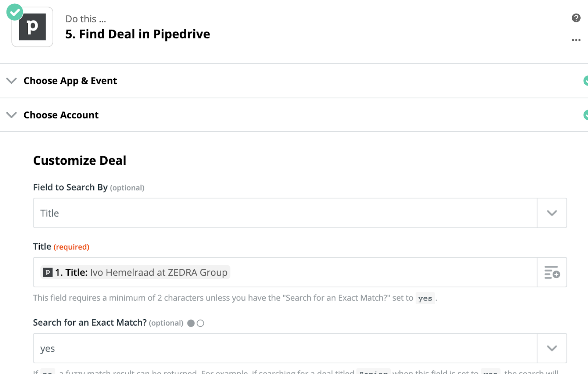Open the Field to Search By dropdown arrow

pyautogui.click(x=552, y=213)
